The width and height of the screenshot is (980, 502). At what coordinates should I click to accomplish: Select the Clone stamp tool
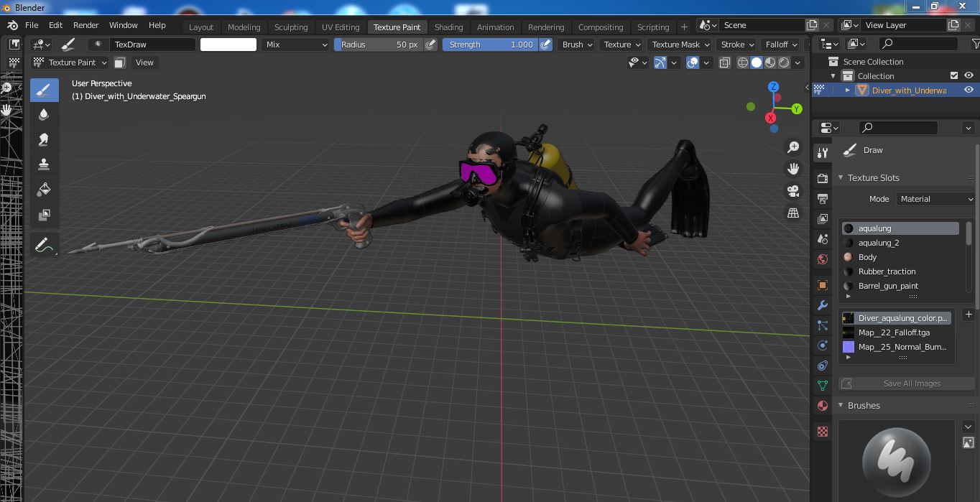tap(44, 164)
